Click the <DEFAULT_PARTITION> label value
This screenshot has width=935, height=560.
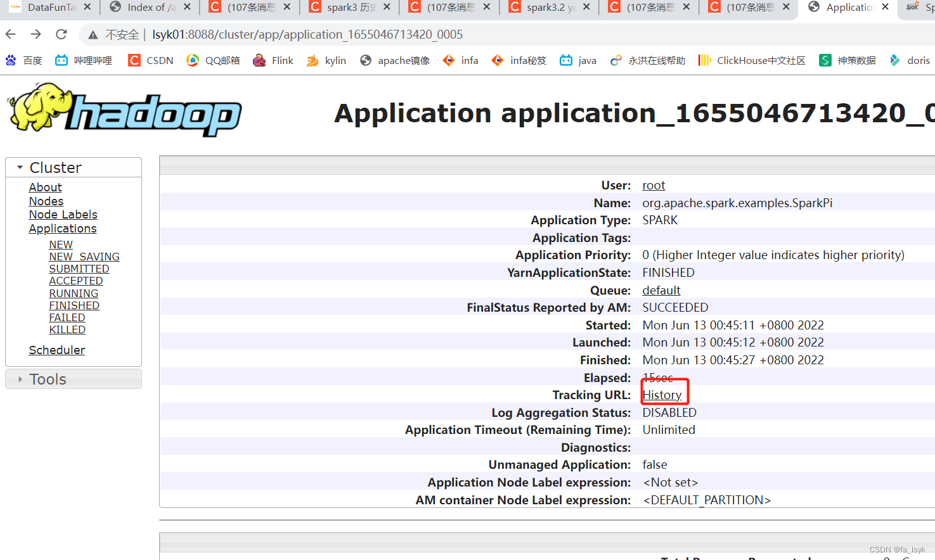point(707,500)
